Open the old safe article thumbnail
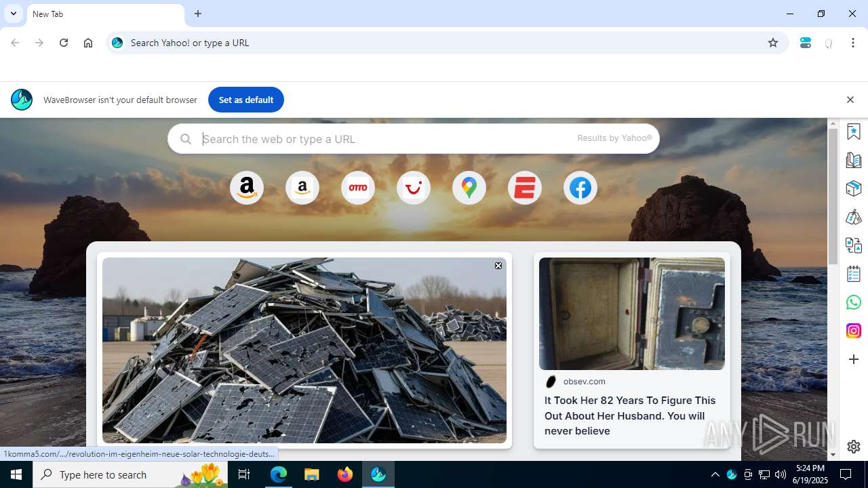The width and height of the screenshot is (868, 488). [632, 314]
